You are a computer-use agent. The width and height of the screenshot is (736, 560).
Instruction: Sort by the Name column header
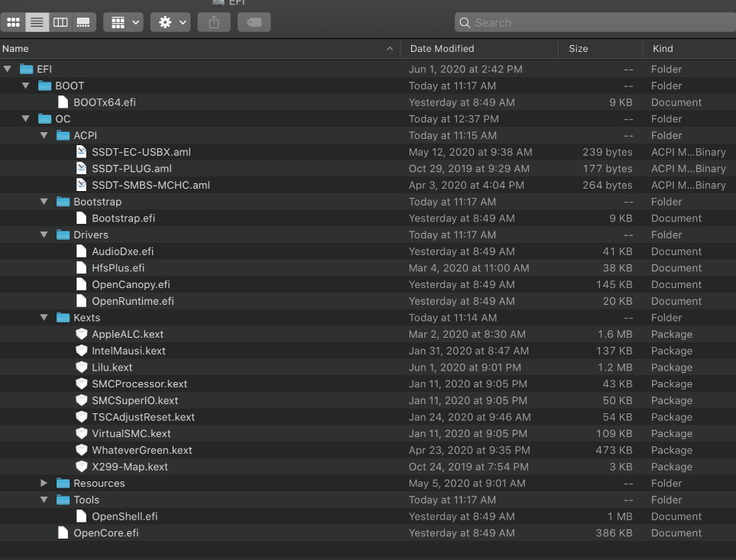click(200, 49)
